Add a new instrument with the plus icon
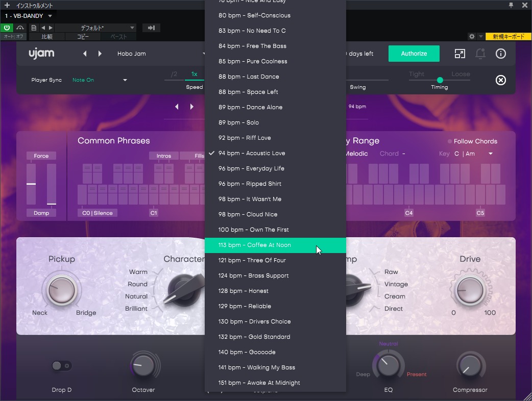Image resolution: width=532 pixels, height=401 pixels. tap(7, 5)
